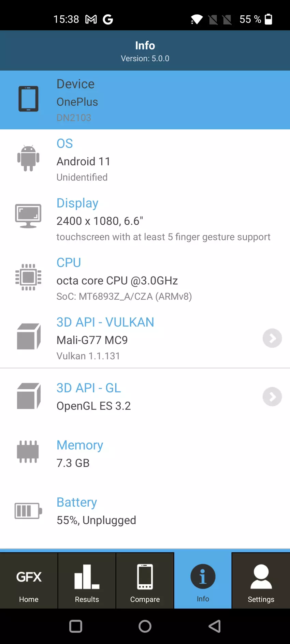Screen dimensions: 290x644
Task: Open the Compare tab
Action: coord(145,581)
